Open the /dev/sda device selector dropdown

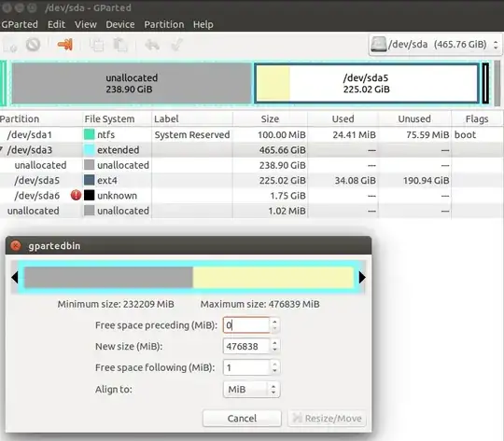click(x=435, y=45)
